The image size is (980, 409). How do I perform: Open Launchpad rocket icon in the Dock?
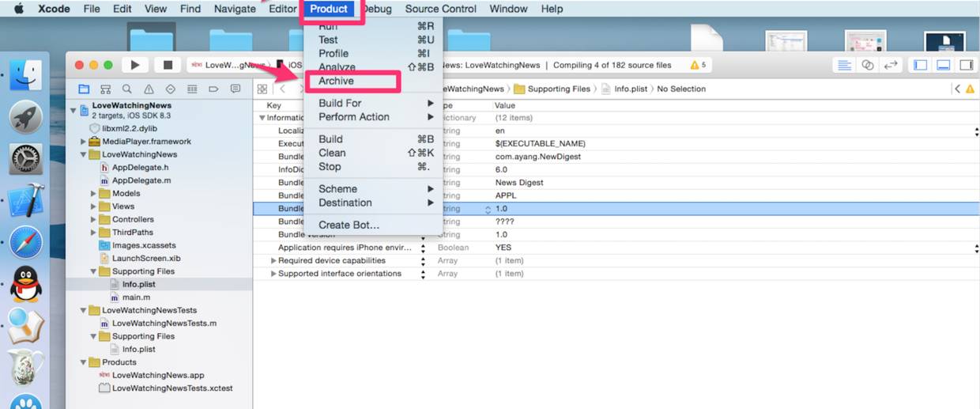[25, 117]
